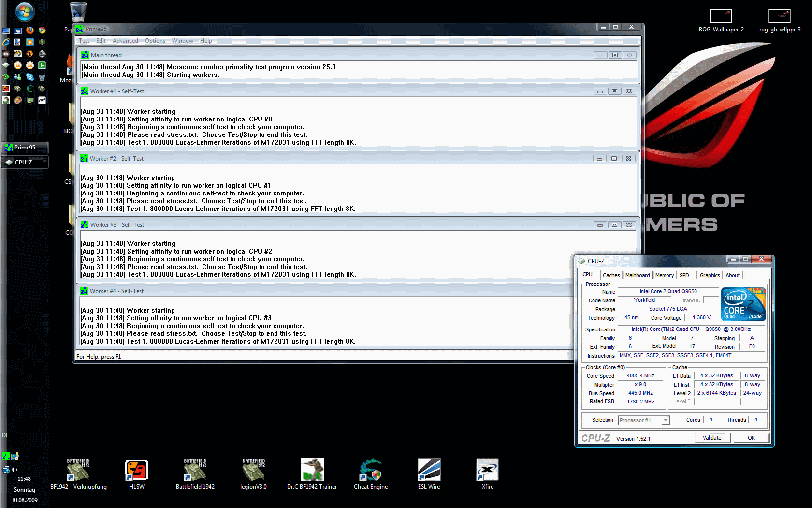
Task: Open the ROG_Wallpaper_2 desktop file
Action: pos(721,21)
